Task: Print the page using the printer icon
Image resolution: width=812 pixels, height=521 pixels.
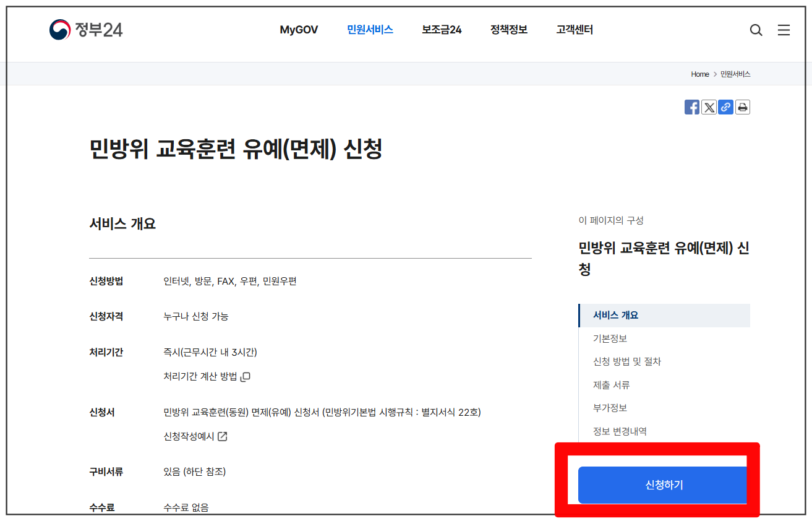Action: pyautogui.click(x=742, y=106)
